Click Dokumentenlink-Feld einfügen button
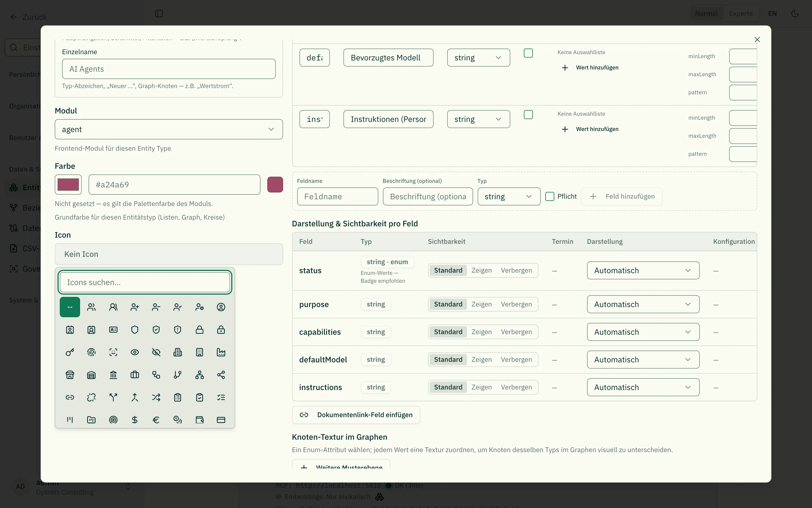The image size is (812, 508). point(356,415)
